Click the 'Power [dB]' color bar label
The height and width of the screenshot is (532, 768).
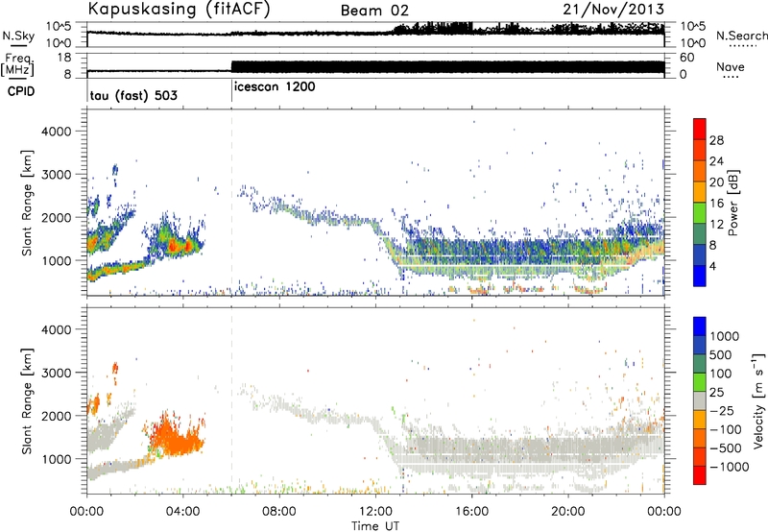coord(732,203)
